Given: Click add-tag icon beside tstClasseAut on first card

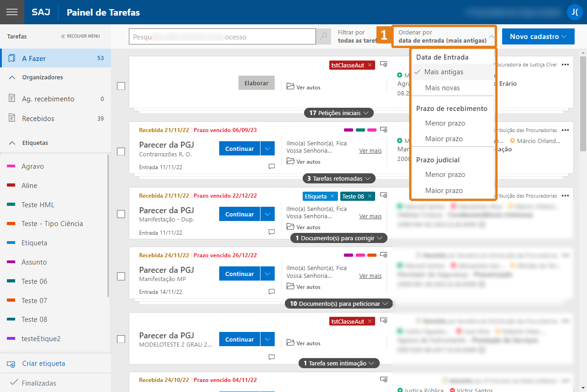Looking at the screenshot, I should [384, 65].
